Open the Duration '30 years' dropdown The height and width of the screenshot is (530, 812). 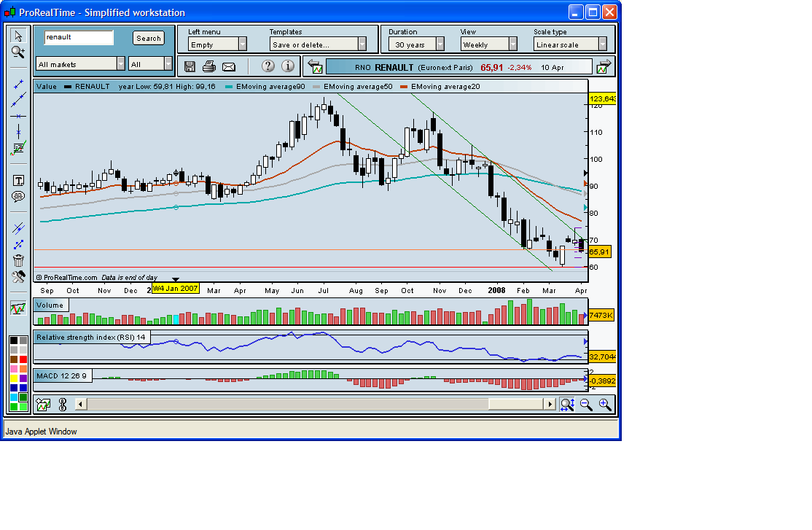[x=416, y=44]
